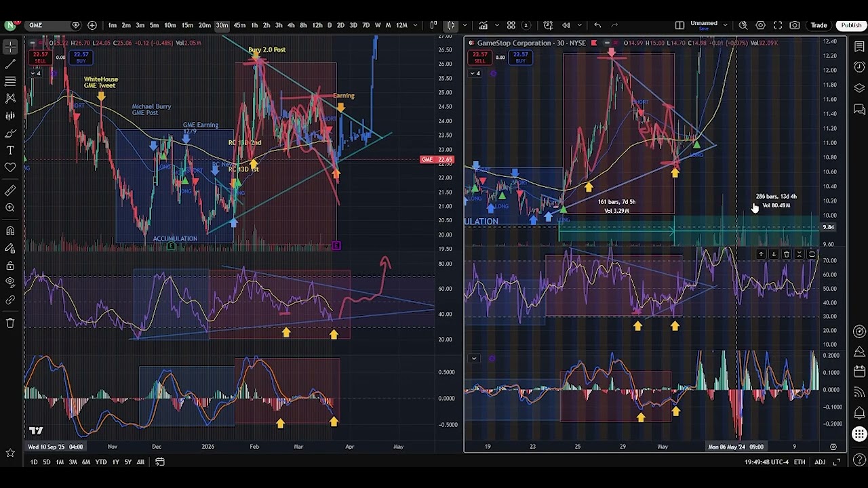
Task: Select the 5Y date range button
Action: pos(127,462)
